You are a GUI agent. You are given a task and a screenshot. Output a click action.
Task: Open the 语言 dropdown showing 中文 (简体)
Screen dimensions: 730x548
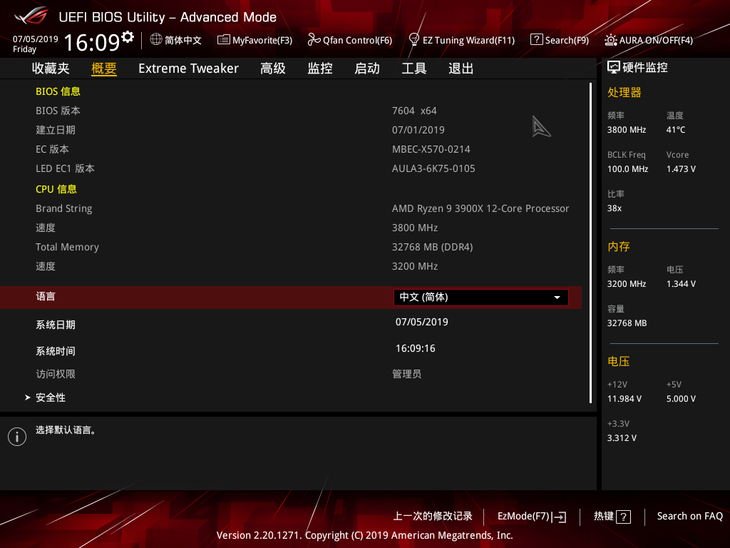(x=481, y=297)
